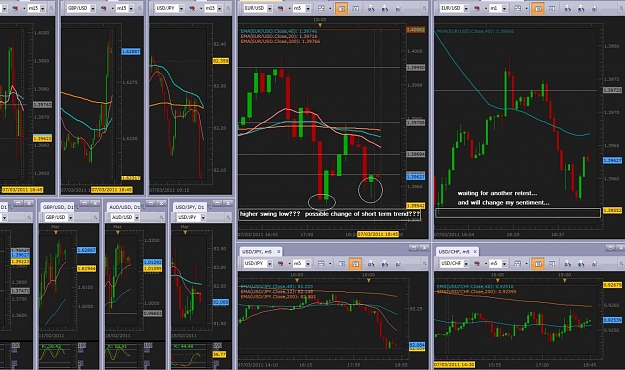Viewport: 625px width, 370px height.
Task: Click candle chart-style icon in USD/JPY m15 toolbar
Action: pos(193,8)
